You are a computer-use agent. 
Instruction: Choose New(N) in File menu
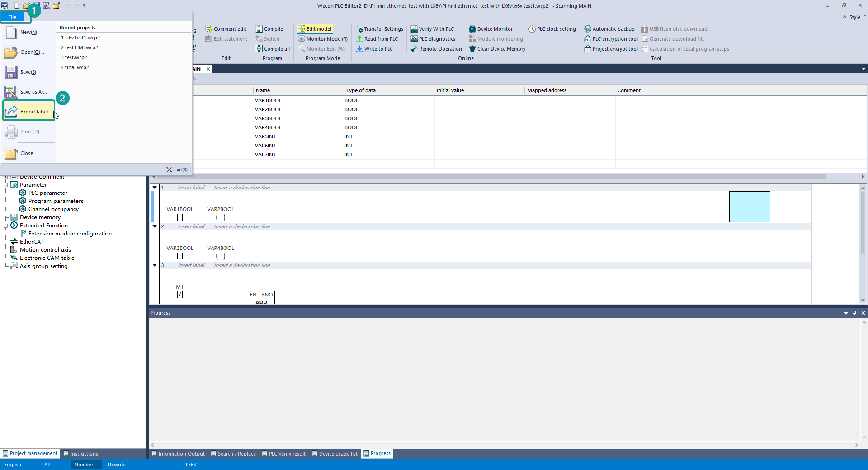(28, 32)
